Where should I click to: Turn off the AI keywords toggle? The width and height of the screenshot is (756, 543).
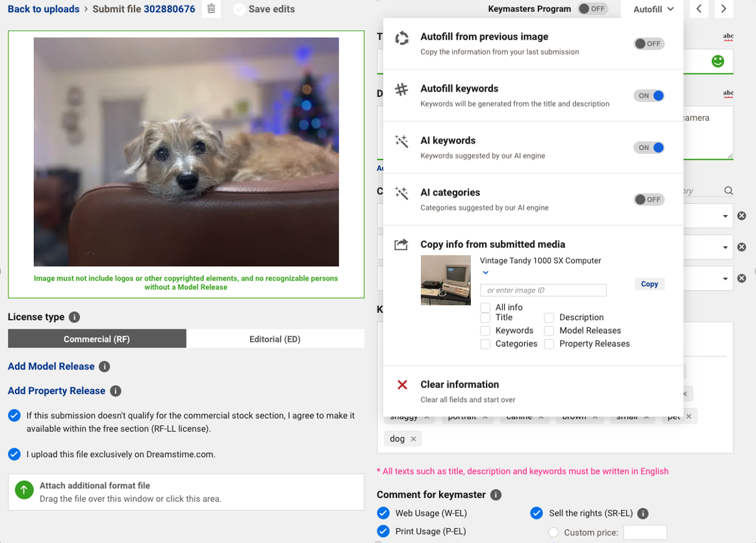point(649,148)
